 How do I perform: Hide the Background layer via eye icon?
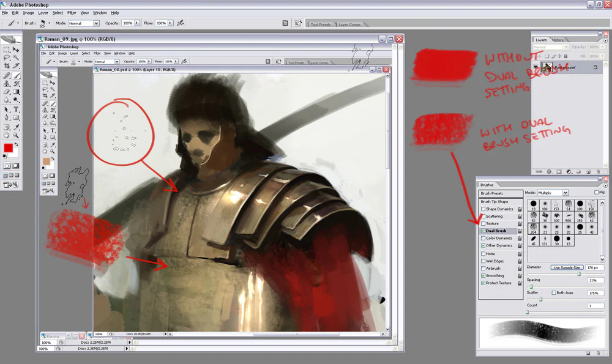pyautogui.click(x=535, y=67)
